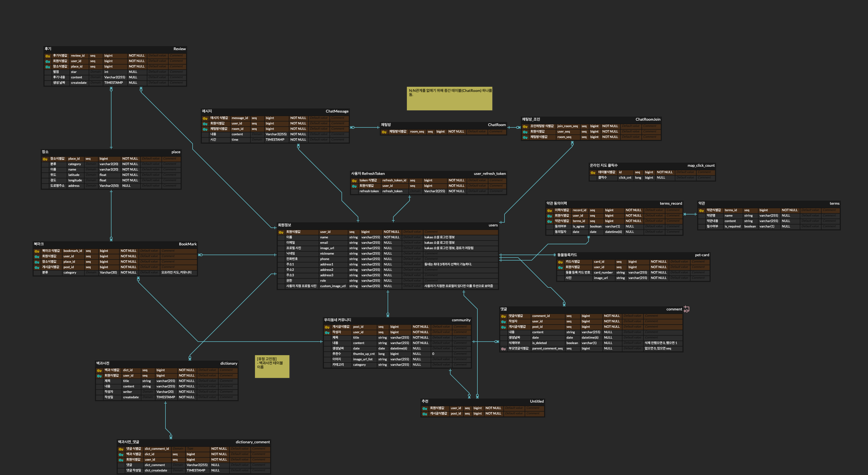Click the primary key icon on message_id in ChatMessage

205,118
